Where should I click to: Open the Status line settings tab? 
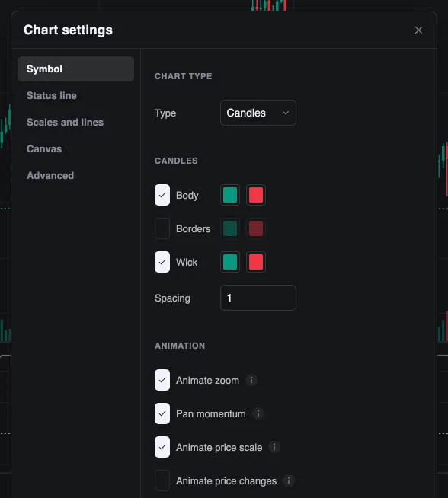point(75,96)
